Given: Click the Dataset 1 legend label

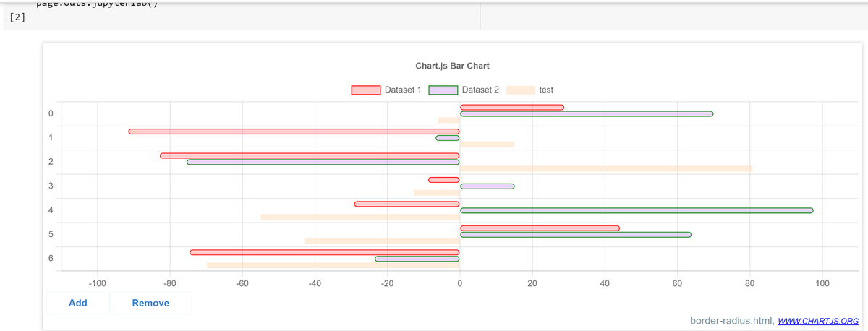Looking at the screenshot, I should pos(403,90).
